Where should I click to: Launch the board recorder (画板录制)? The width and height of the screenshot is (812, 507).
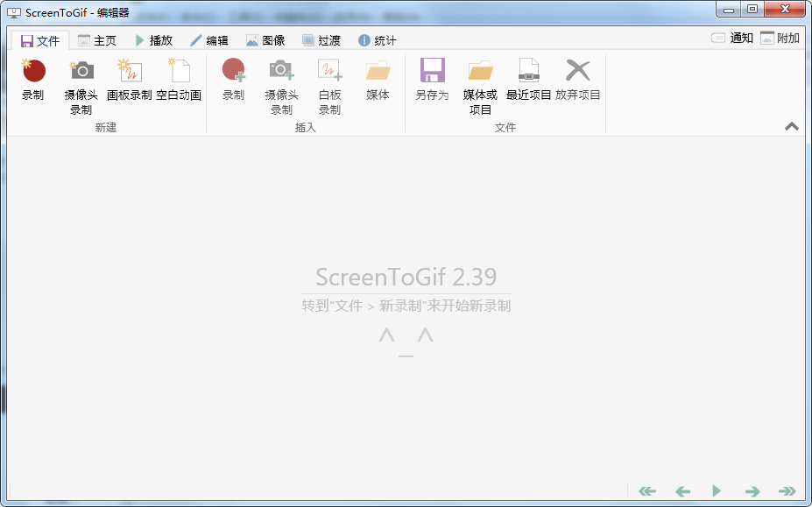coord(130,80)
